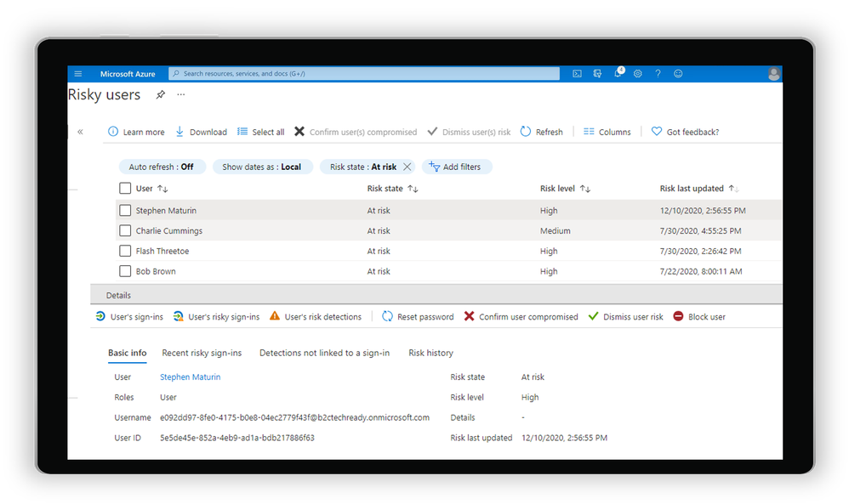The height and width of the screenshot is (504, 849).
Task: Click the search resources input field
Action: coord(364,74)
